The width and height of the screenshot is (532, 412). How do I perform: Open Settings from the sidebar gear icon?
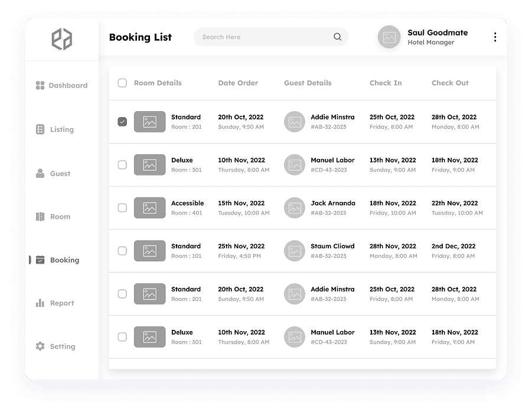41,346
